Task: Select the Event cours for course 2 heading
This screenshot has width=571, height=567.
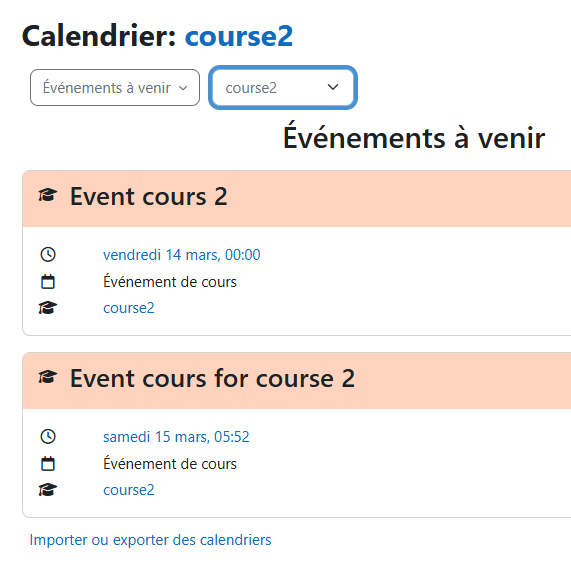Action: click(x=212, y=378)
